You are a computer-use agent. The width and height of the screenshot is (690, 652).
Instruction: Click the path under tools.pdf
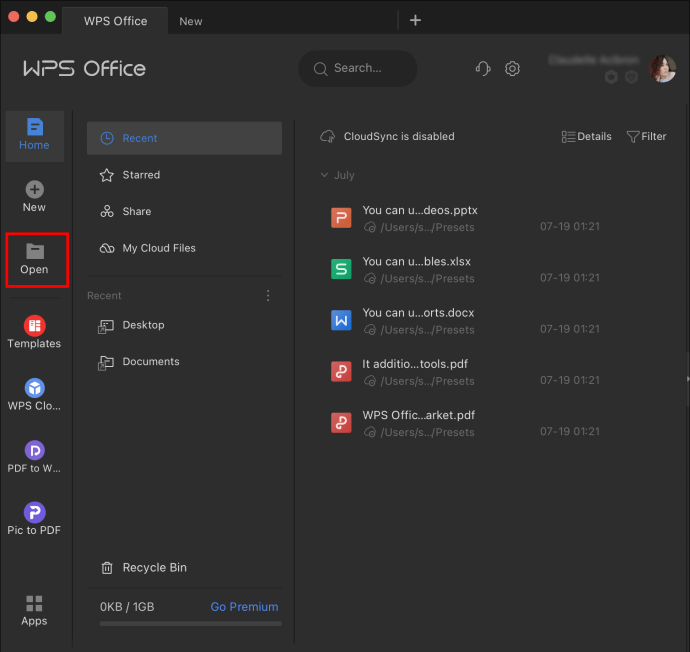pyautogui.click(x=427, y=381)
